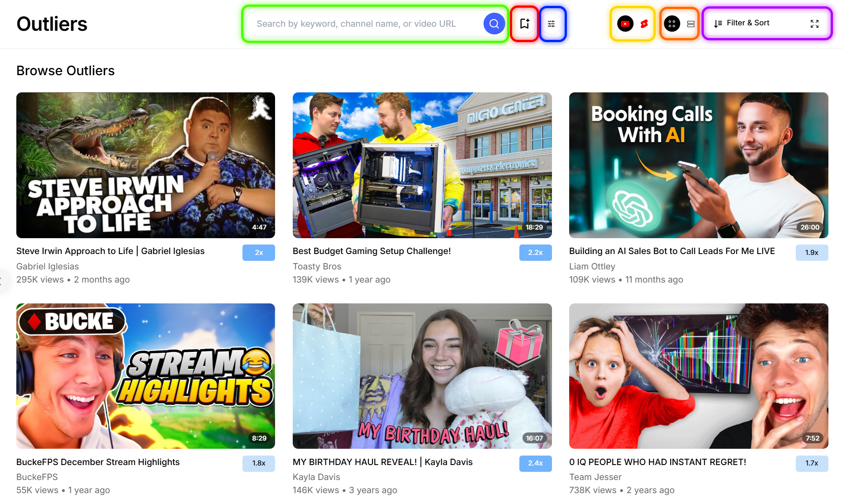Click title 'BuckeFPS December Stream Highlights'

pos(98,462)
